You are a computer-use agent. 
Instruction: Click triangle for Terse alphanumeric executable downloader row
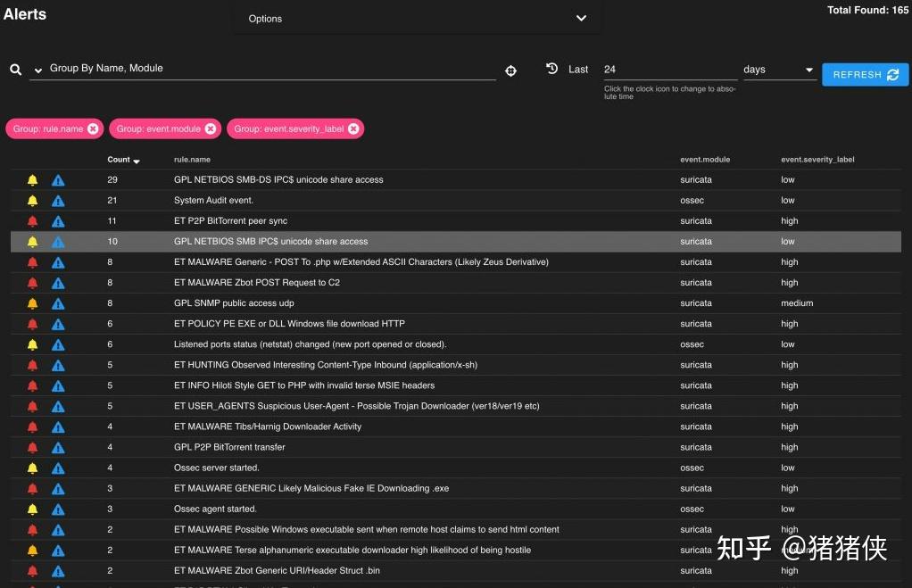click(x=58, y=551)
